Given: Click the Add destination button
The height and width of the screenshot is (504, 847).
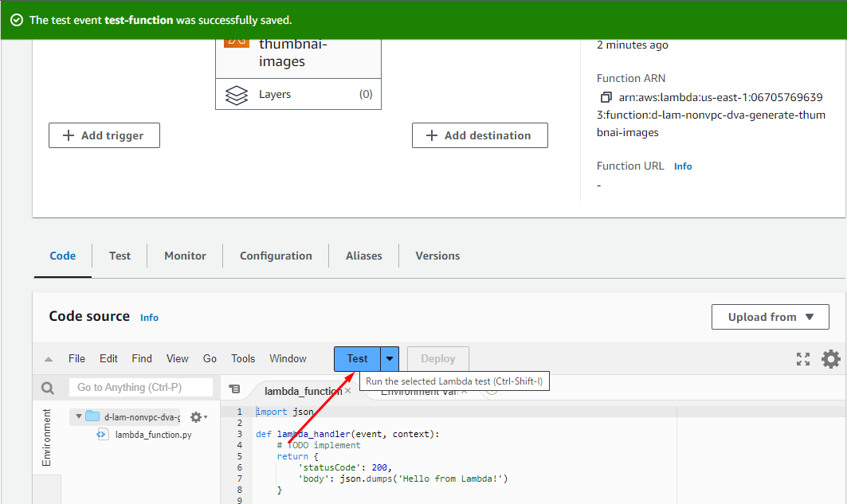Looking at the screenshot, I should coord(480,135).
